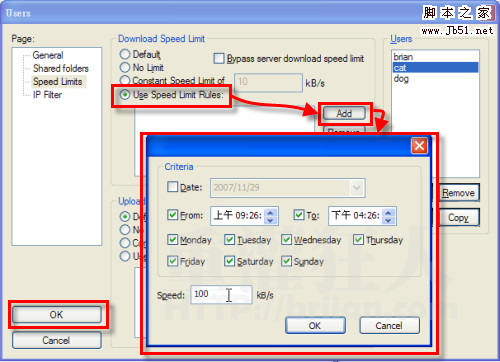Screen dimensions: 500x362
Task: Click OK in the Users window
Action: pyautogui.click(x=57, y=315)
